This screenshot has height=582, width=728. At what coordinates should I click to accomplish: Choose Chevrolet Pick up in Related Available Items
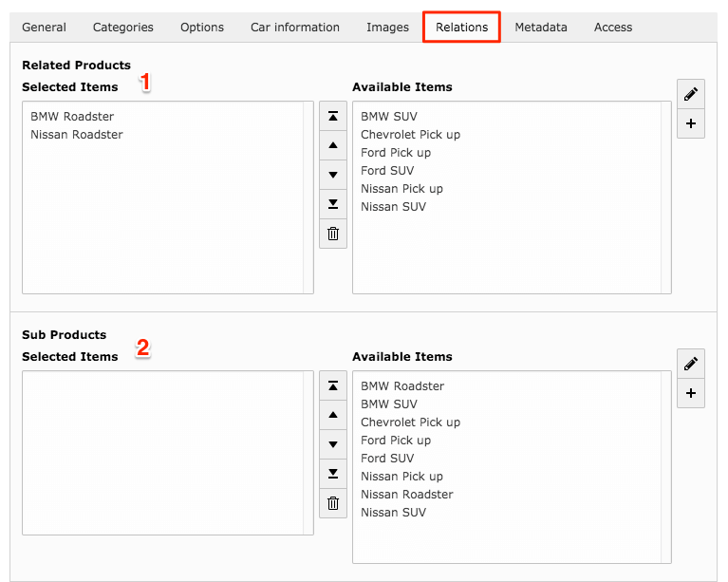click(410, 135)
